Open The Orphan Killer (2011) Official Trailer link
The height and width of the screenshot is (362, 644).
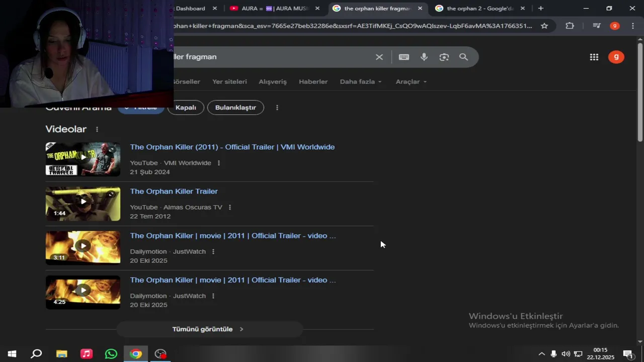(232, 147)
